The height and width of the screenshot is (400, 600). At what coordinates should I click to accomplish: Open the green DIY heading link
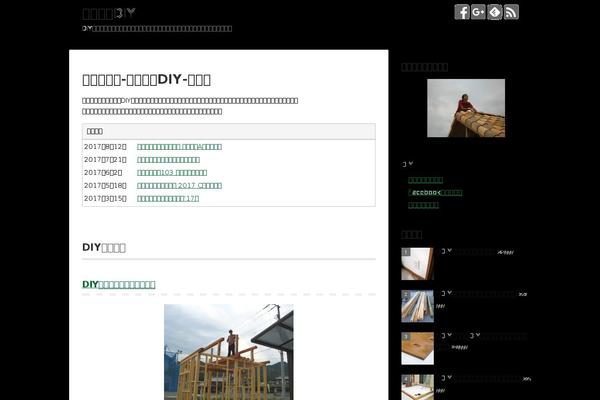[x=119, y=284]
